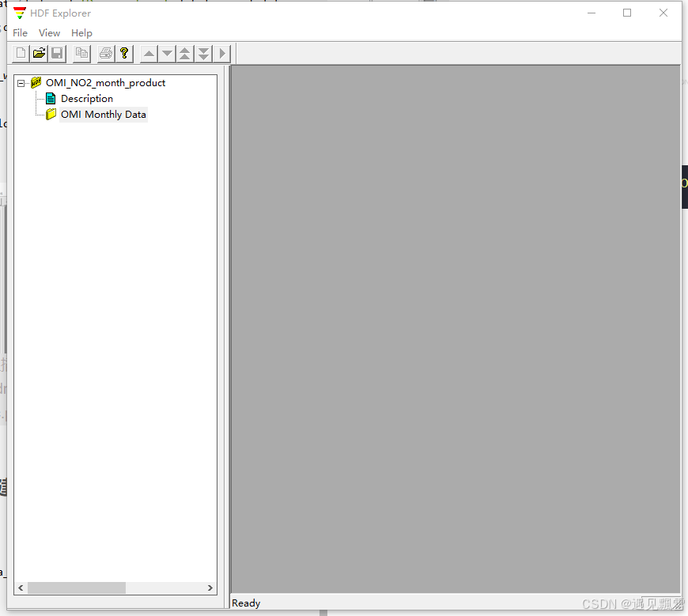This screenshot has width=688, height=616.
Task: Minimize the HDF Explorer window
Action: pyautogui.click(x=592, y=13)
